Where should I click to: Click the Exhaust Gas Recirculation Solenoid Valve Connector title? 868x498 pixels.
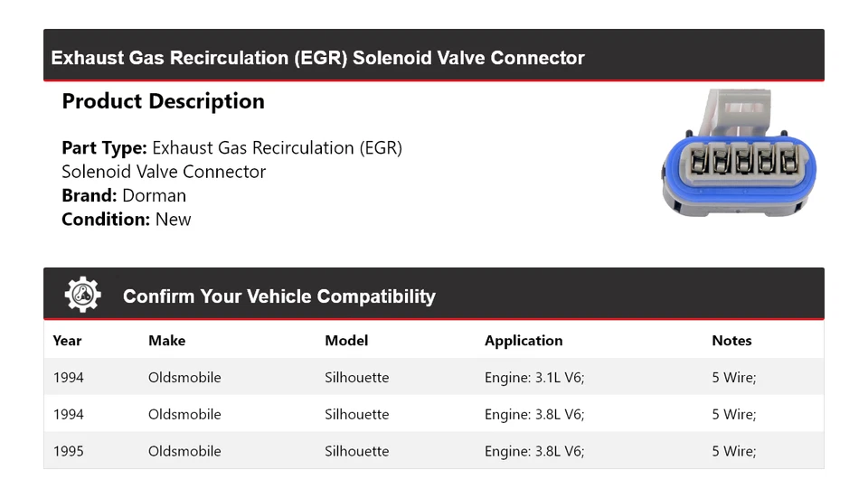click(317, 58)
